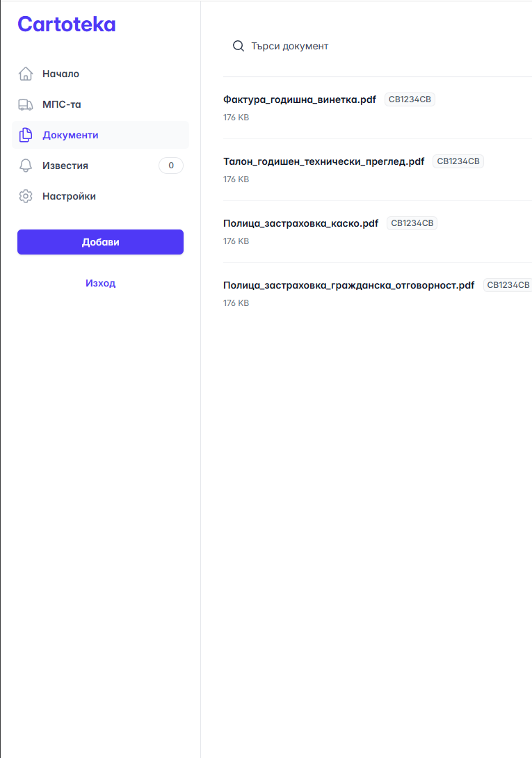Viewport: 532px width, 758px height.
Task: Select the Документи menu label
Action: (x=70, y=135)
